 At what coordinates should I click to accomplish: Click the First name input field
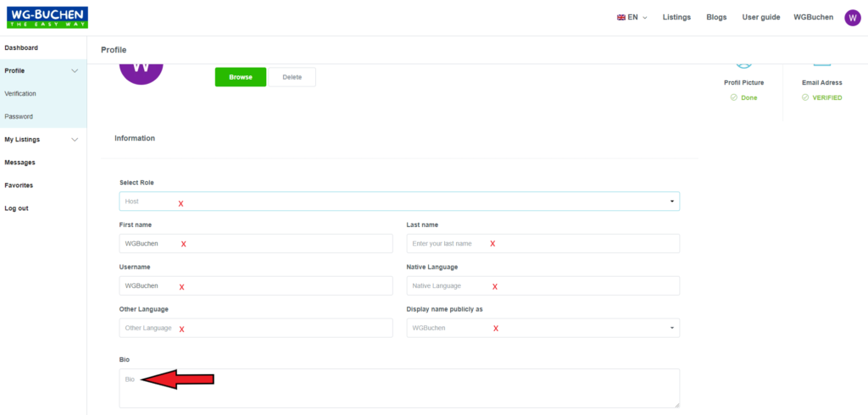click(x=256, y=243)
